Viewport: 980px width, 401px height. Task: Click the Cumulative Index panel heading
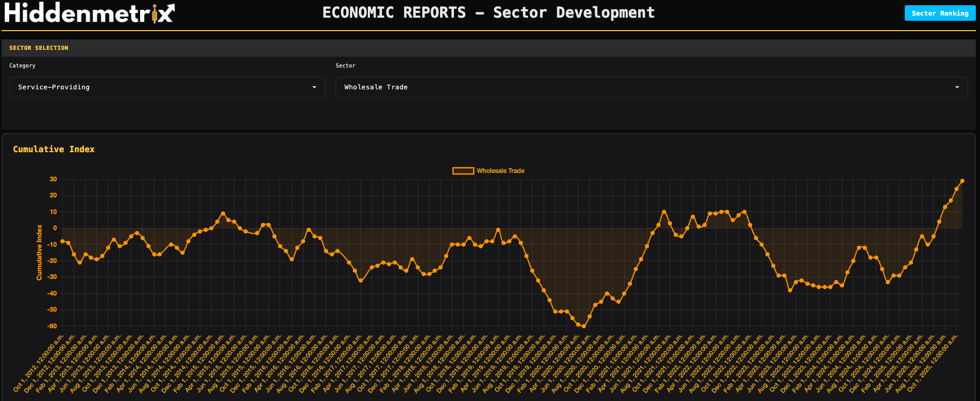coord(54,149)
